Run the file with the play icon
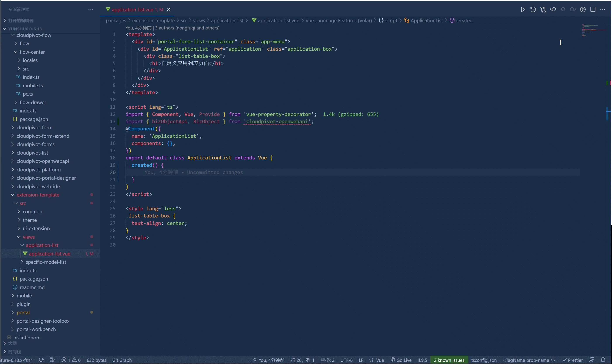 pos(523,10)
